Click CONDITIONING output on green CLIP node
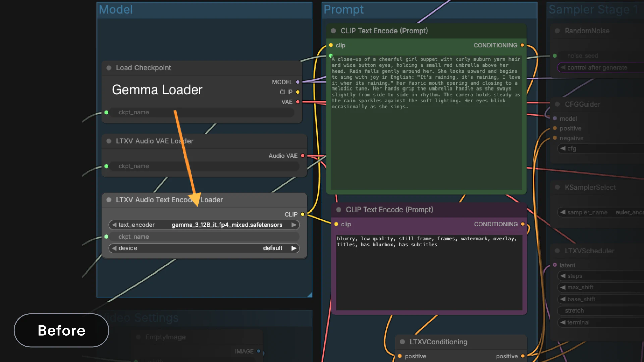This screenshot has width=644, height=362. tap(522, 45)
